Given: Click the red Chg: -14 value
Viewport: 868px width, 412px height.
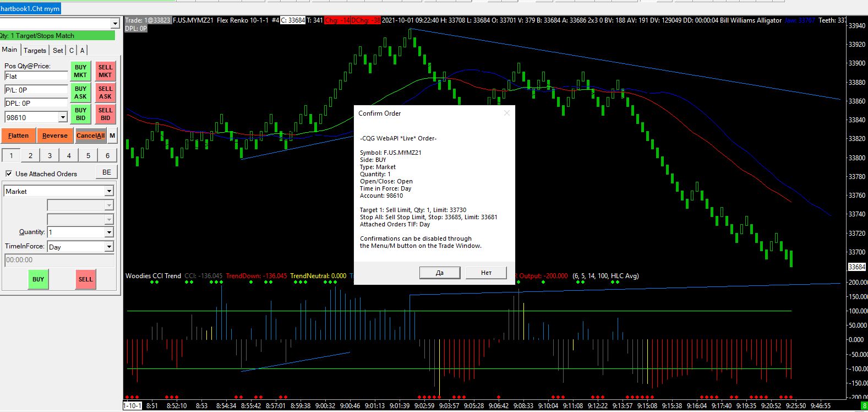Looking at the screenshot, I should [x=337, y=20].
